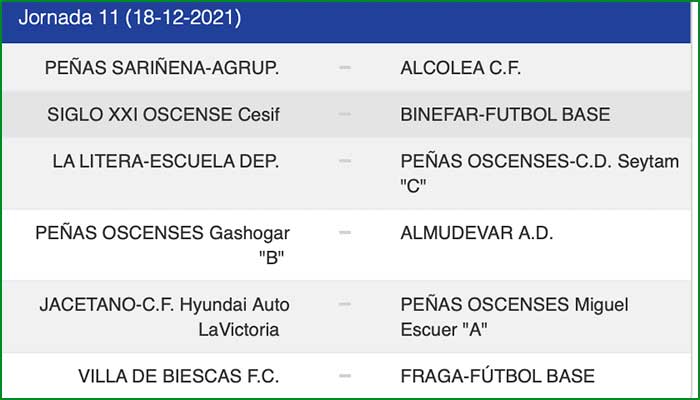
Task: Open JACETANO-C.F. Hyundai Auto LaVictoria team
Action: pos(159,316)
